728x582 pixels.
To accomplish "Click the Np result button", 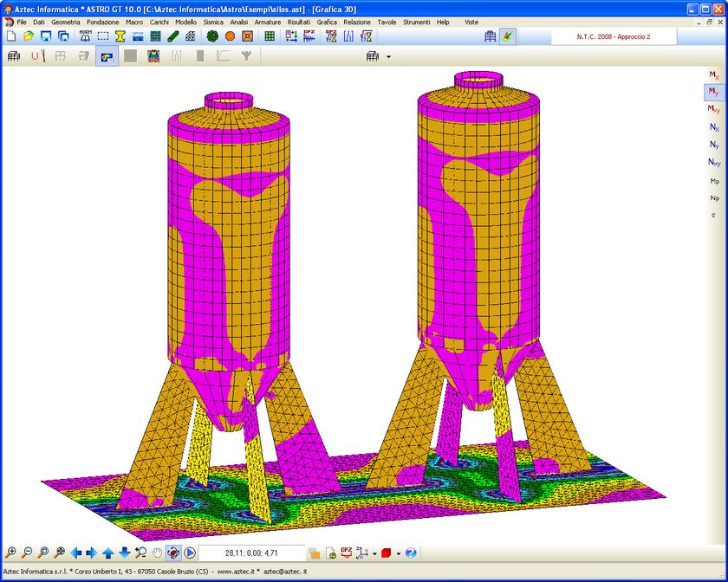I will (714, 198).
